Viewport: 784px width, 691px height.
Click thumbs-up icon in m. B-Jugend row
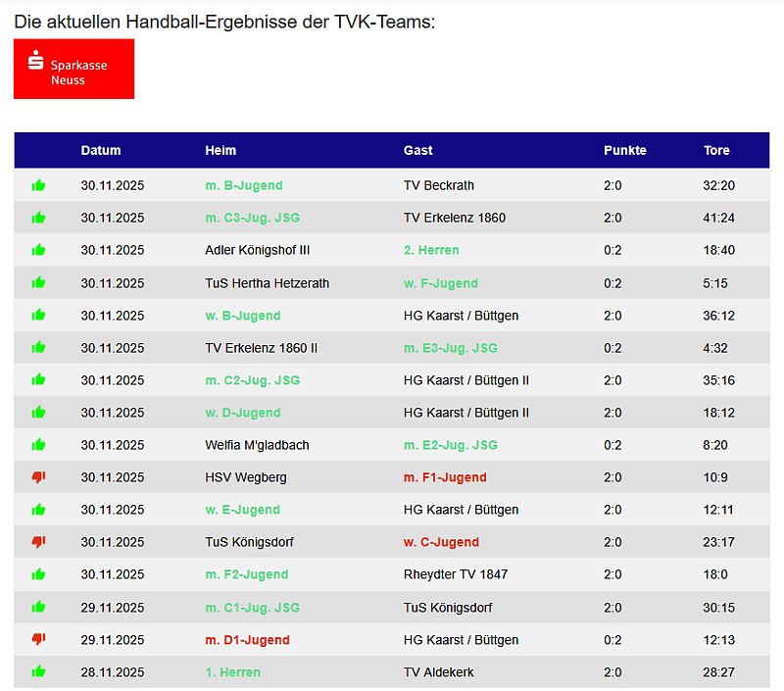(x=39, y=185)
